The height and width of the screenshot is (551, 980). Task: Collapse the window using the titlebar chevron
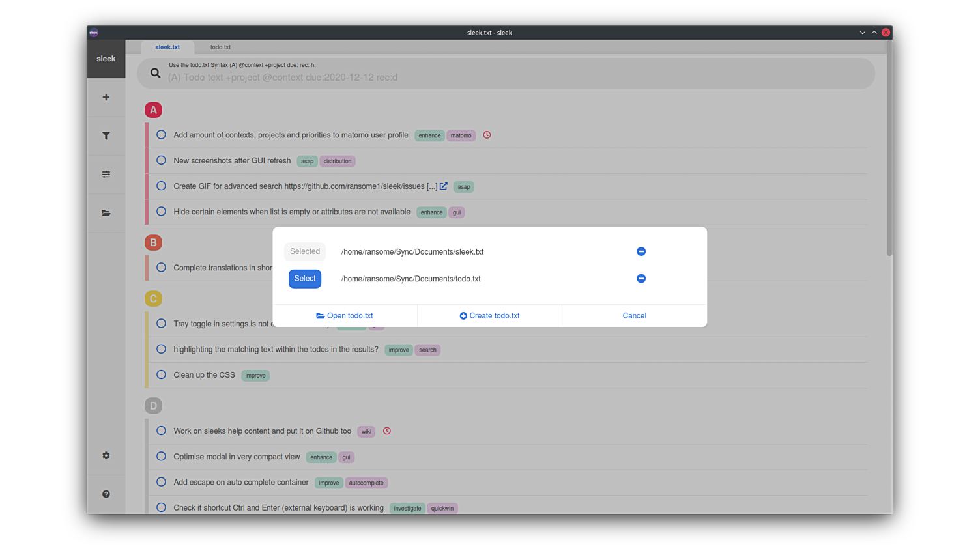863,32
